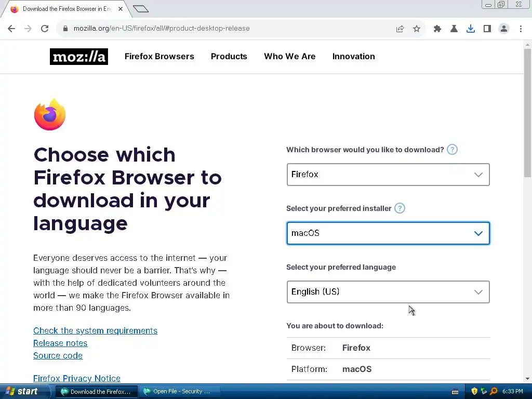Open Innovation menu
This screenshot has height=399, width=532.
(x=353, y=56)
